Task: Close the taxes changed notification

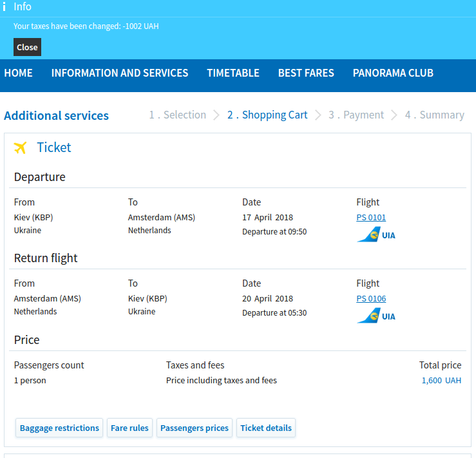Action: tap(27, 47)
